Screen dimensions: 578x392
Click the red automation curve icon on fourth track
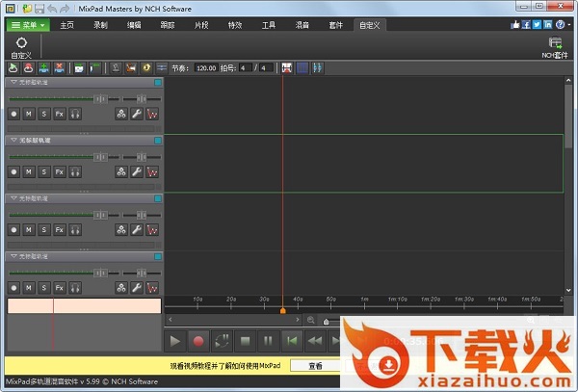(x=152, y=288)
